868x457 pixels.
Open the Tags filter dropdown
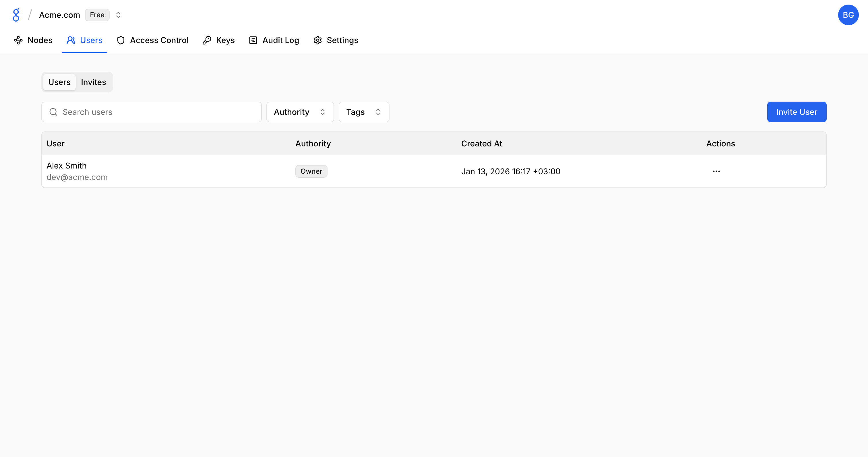[x=364, y=112]
